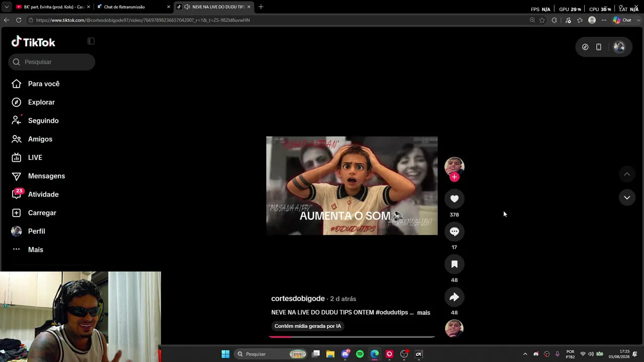Image resolution: width=644 pixels, height=362 pixels.
Task: Open the Explorar page
Action: coord(33,103)
